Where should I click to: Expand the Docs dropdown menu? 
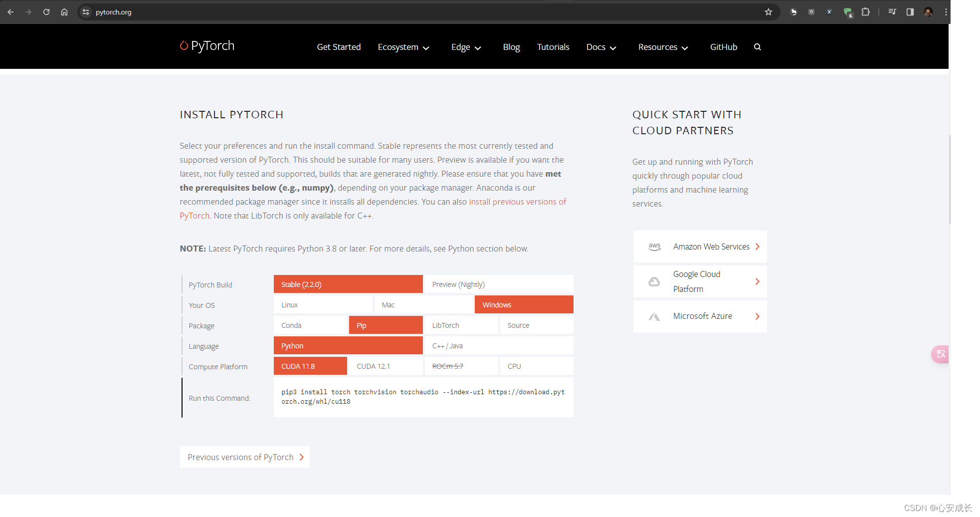pos(601,47)
